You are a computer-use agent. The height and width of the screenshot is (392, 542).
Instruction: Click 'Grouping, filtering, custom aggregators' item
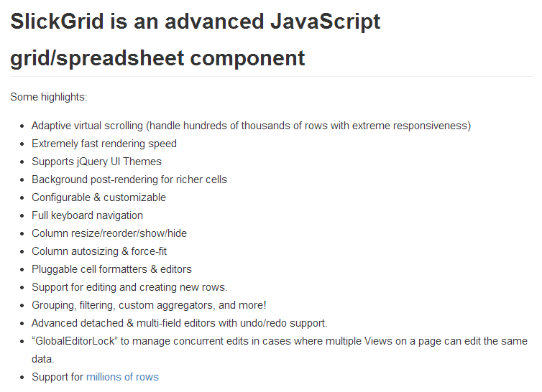click(x=149, y=305)
